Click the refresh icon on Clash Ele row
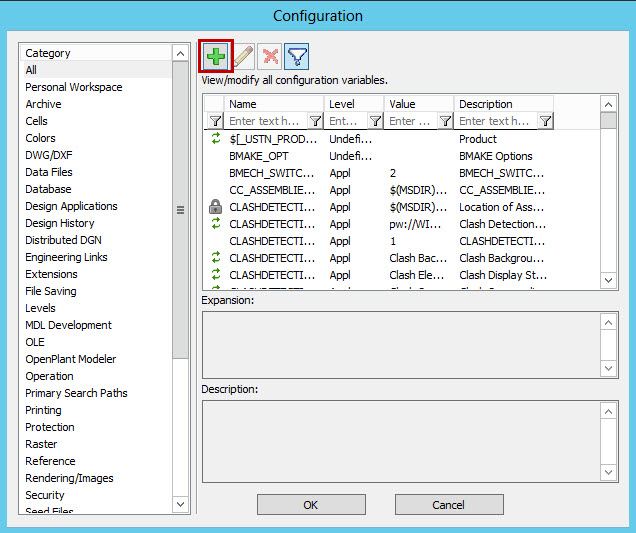Image resolution: width=636 pixels, height=533 pixels. point(216,274)
